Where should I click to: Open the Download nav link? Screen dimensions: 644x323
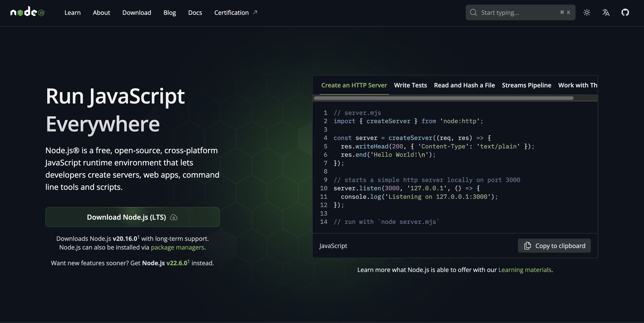point(137,12)
